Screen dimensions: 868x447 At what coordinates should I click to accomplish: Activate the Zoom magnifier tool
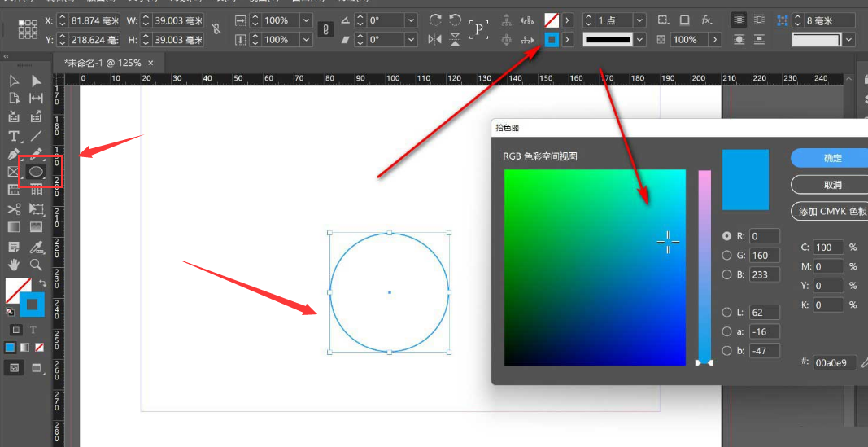(x=36, y=264)
